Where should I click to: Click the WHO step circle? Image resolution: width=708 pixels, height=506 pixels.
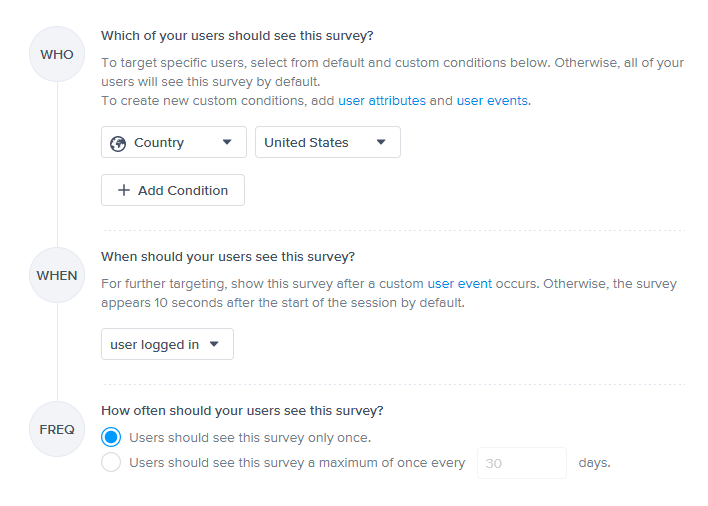coord(57,55)
